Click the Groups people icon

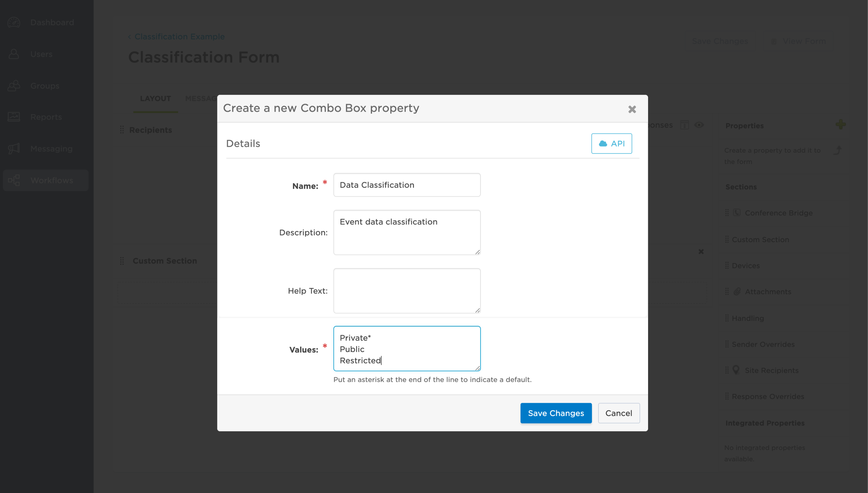[x=14, y=86]
